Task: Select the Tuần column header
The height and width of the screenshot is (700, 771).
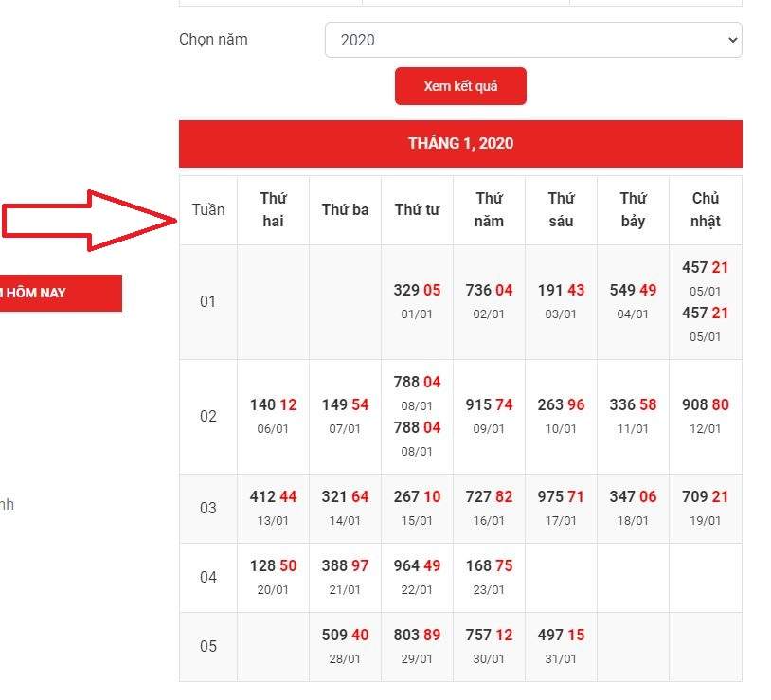Action: point(208,209)
